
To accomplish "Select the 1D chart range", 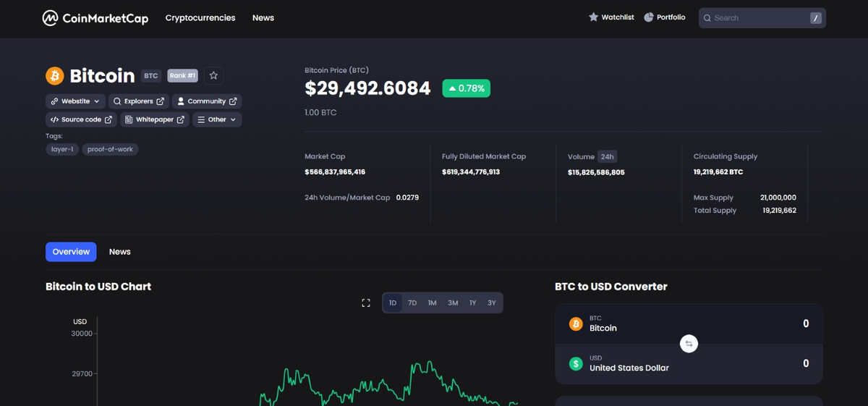I will [x=393, y=303].
